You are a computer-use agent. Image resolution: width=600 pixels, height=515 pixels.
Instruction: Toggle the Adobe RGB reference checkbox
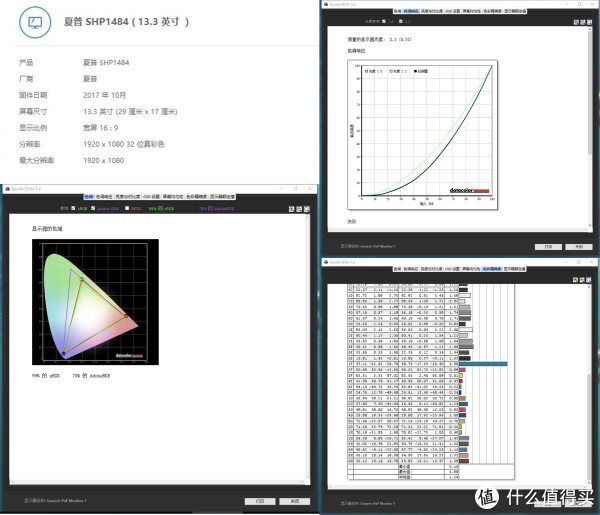pos(94,209)
